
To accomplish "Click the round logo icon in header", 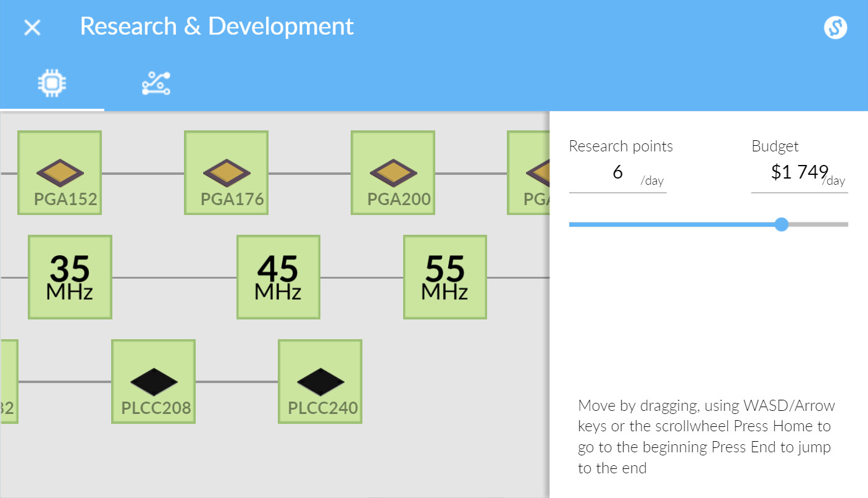I will tap(835, 27).
